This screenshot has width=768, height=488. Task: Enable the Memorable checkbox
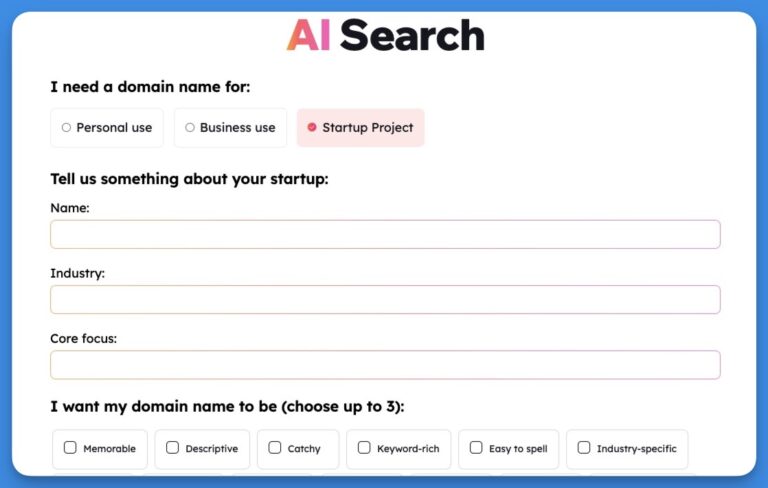pos(70,448)
